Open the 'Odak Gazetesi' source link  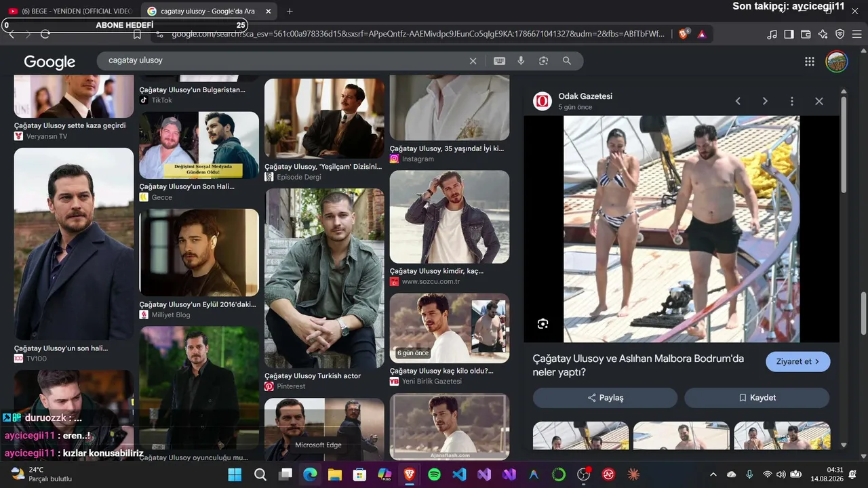pos(585,96)
